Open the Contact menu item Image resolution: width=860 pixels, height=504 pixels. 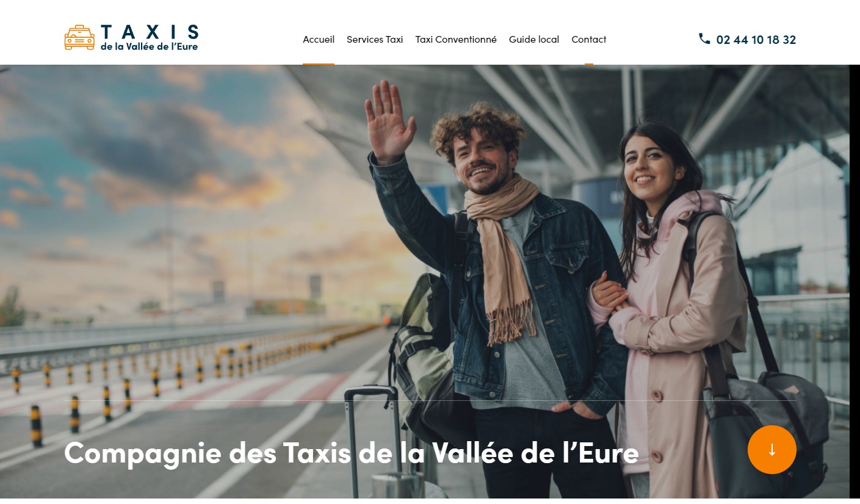click(x=589, y=39)
